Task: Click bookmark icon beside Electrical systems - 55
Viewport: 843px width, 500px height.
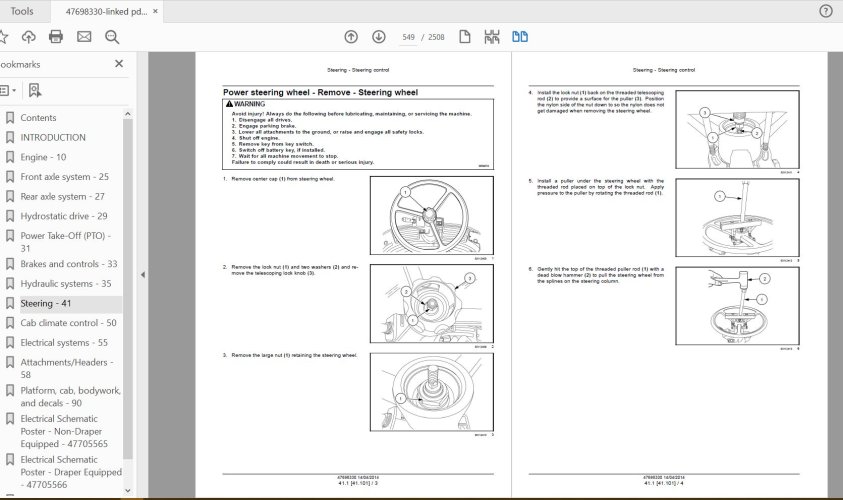Action: pos(10,342)
